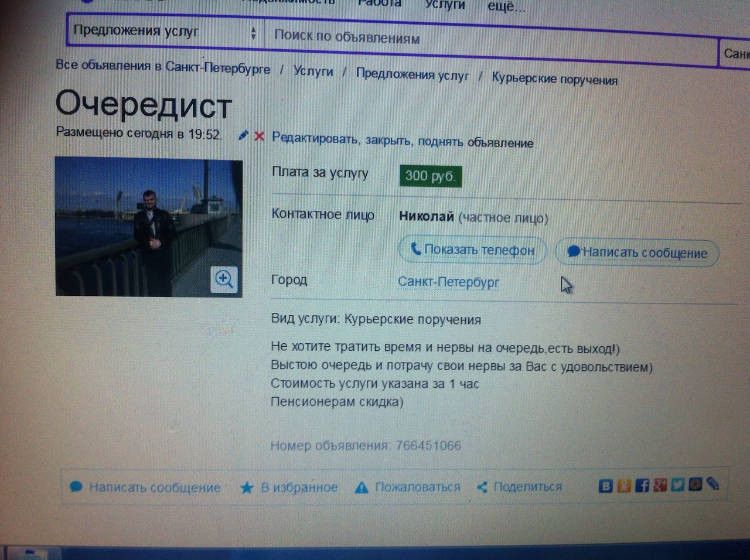Go to Все объявления в Санкт-Петербурге breadcrumb
750x560 pixels.
(x=163, y=66)
